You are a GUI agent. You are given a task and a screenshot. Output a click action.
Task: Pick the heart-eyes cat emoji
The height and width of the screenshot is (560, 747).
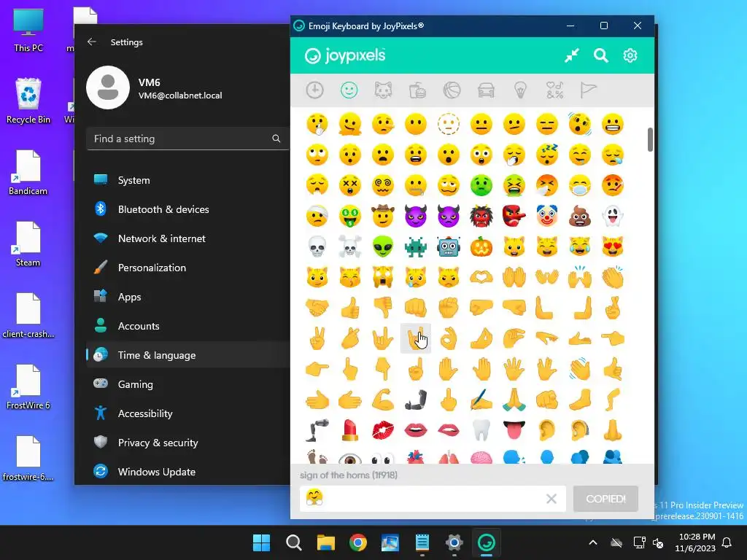click(x=613, y=246)
